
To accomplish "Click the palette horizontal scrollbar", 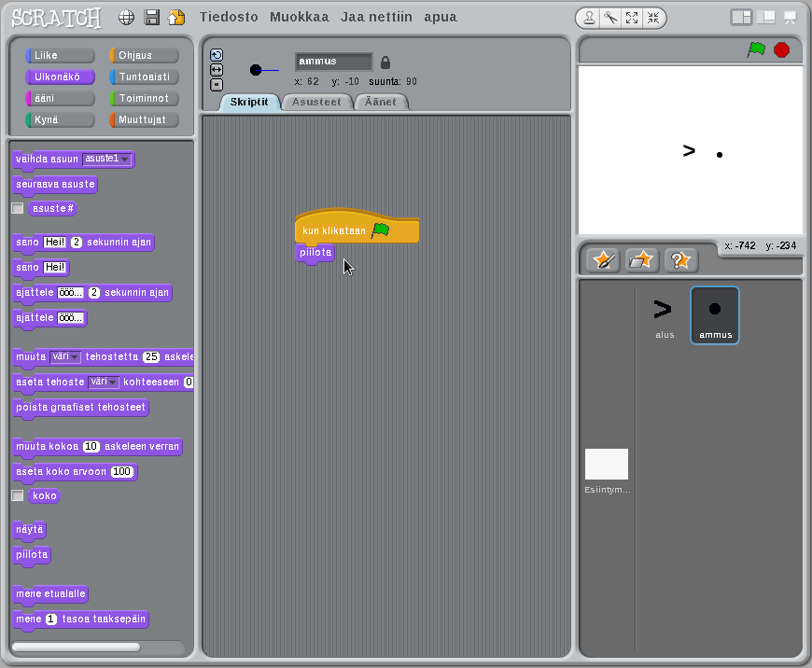I will (77, 647).
